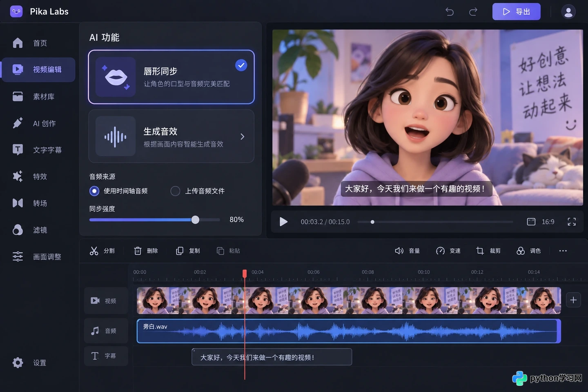Open 滤镜 in the sidebar
Viewport: 588px width, 392px height.
click(38, 230)
